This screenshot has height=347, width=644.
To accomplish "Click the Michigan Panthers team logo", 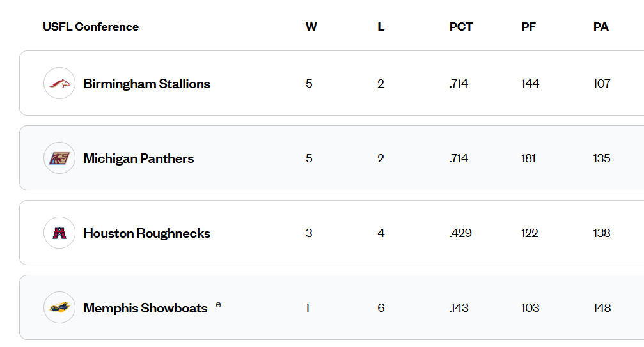I will [x=59, y=158].
